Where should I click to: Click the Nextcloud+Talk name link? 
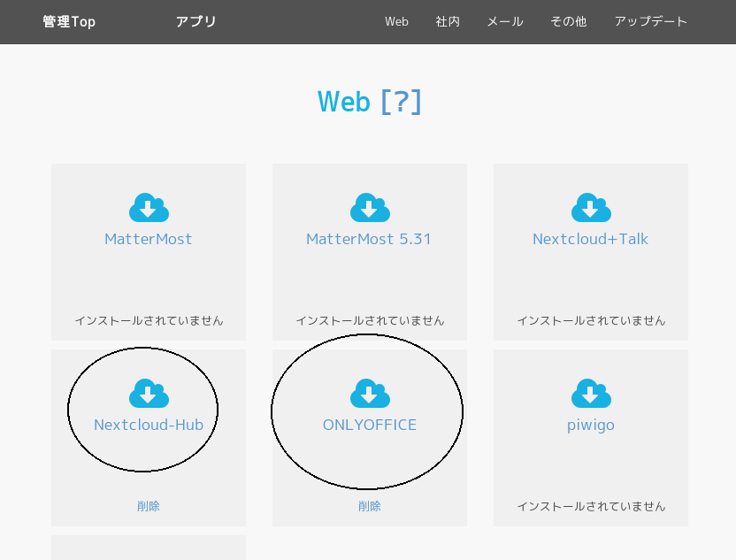pyautogui.click(x=591, y=239)
